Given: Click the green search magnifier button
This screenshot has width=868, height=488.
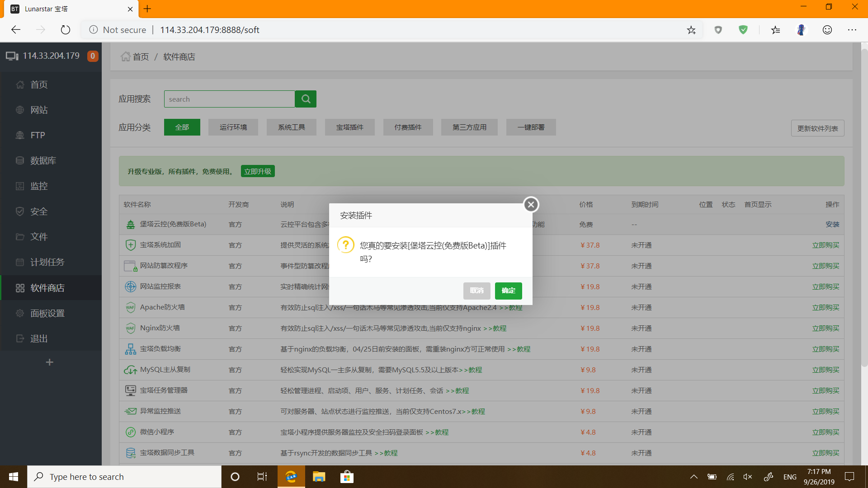Looking at the screenshot, I should coord(306,99).
